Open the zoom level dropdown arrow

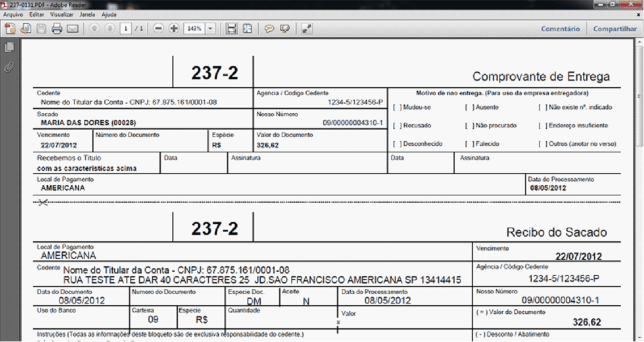[x=211, y=29]
